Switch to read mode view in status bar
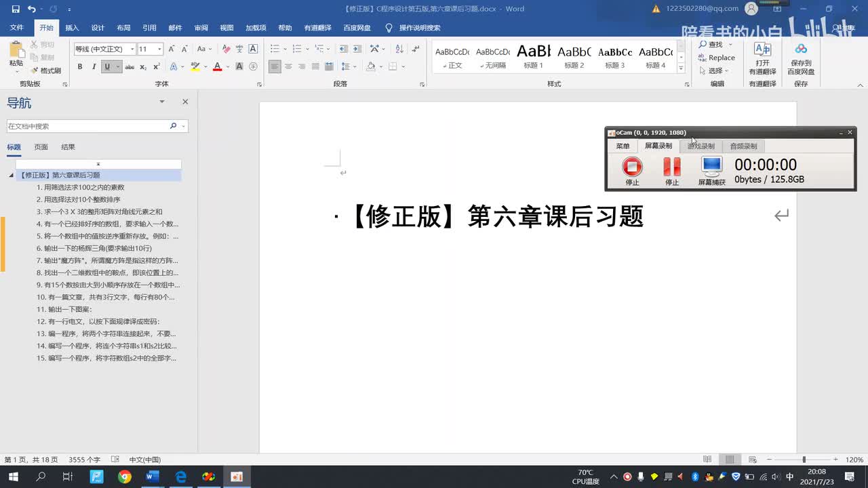868x488 pixels. [707, 460]
